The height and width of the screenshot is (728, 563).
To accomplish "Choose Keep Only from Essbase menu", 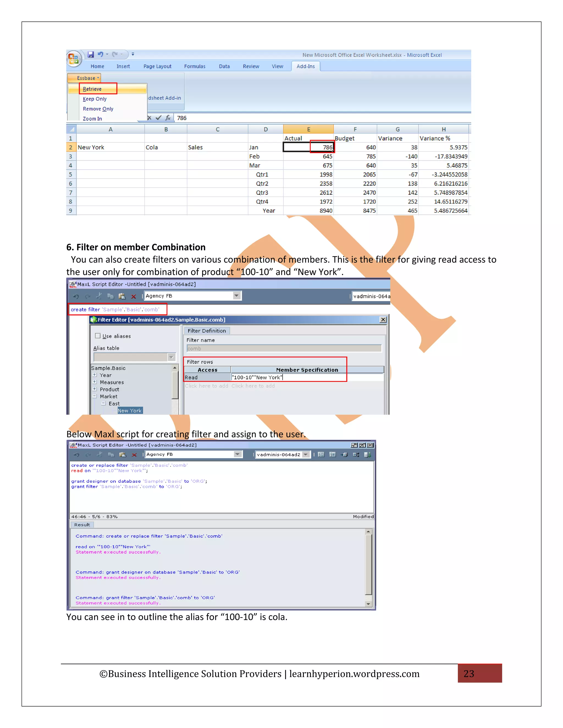I will [107, 99].
